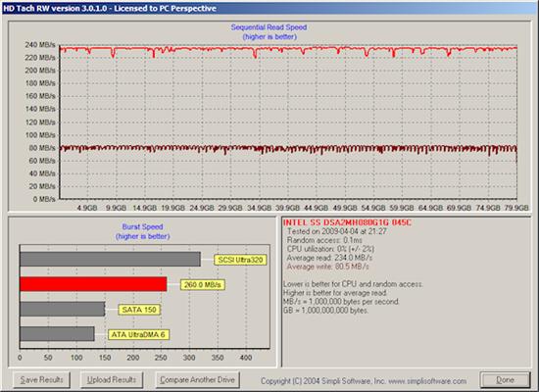Click the Save Results button
Screen dimensions: 539x392
(x=41, y=379)
